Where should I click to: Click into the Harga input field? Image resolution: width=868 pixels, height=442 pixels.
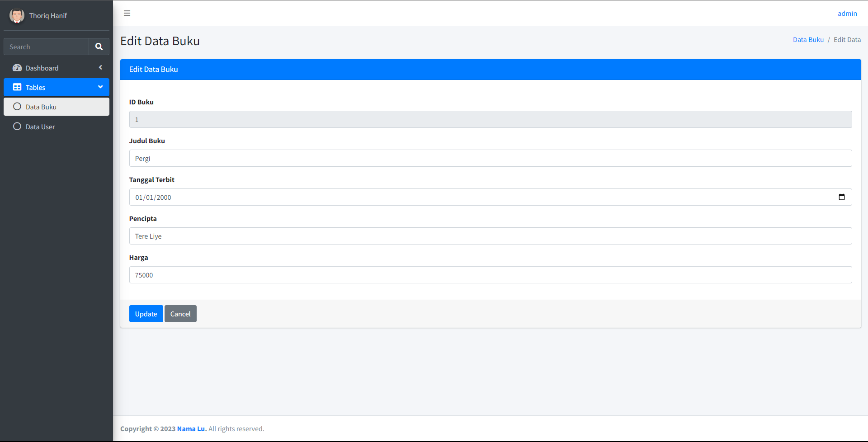click(490, 275)
